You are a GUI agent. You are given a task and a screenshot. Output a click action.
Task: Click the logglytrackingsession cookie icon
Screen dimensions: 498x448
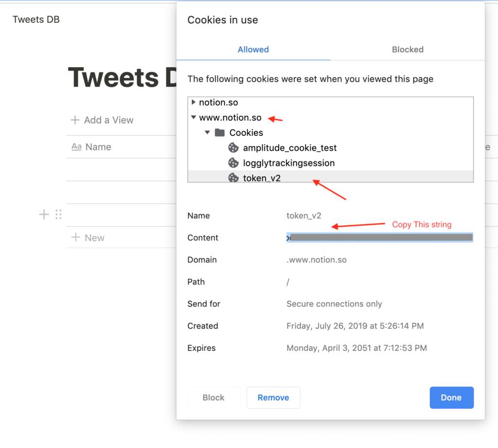(x=233, y=163)
